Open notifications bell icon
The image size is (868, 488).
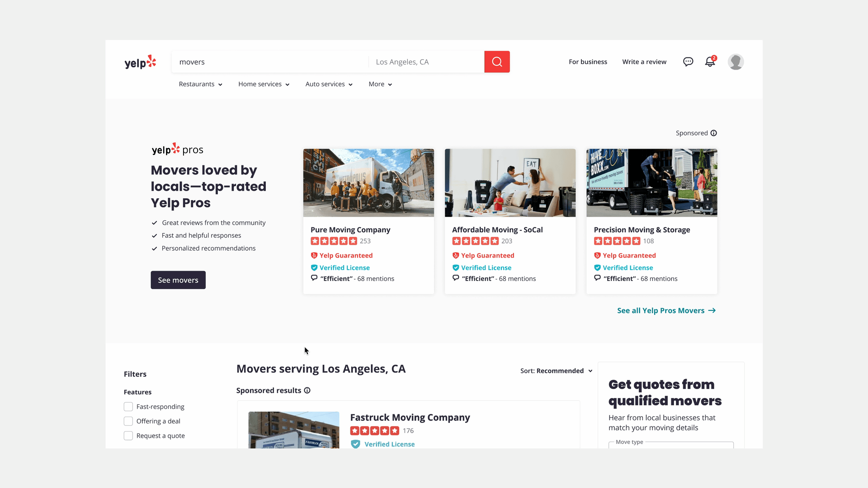tap(710, 62)
